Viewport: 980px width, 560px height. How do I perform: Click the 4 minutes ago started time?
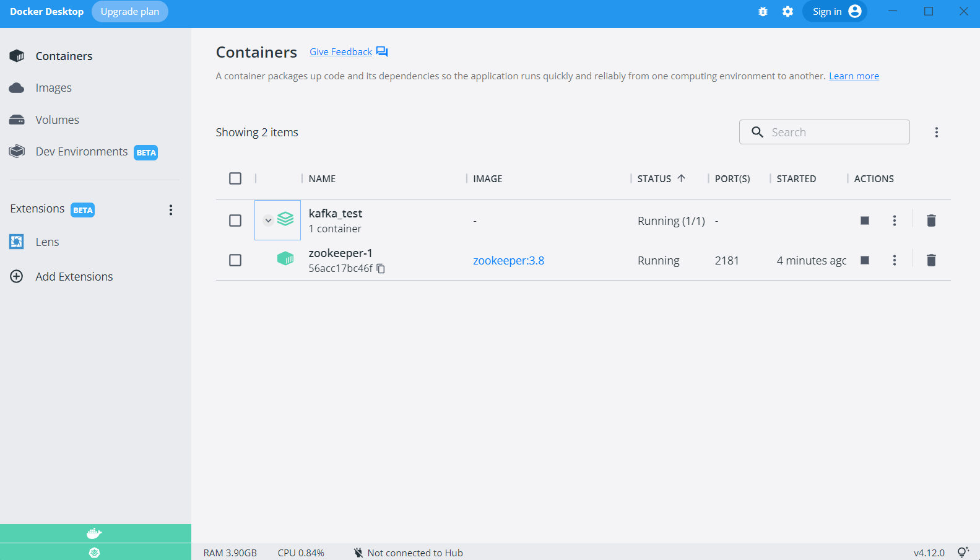coord(812,261)
